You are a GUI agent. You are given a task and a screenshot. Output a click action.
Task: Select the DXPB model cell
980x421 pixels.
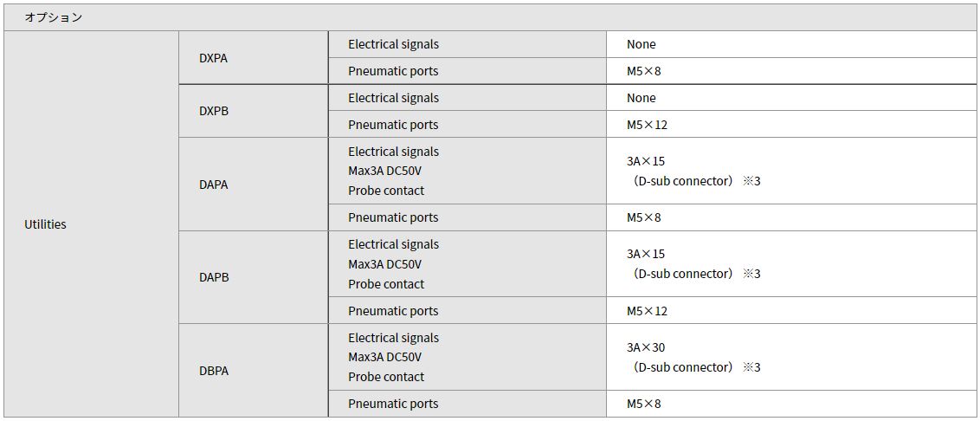254,111
